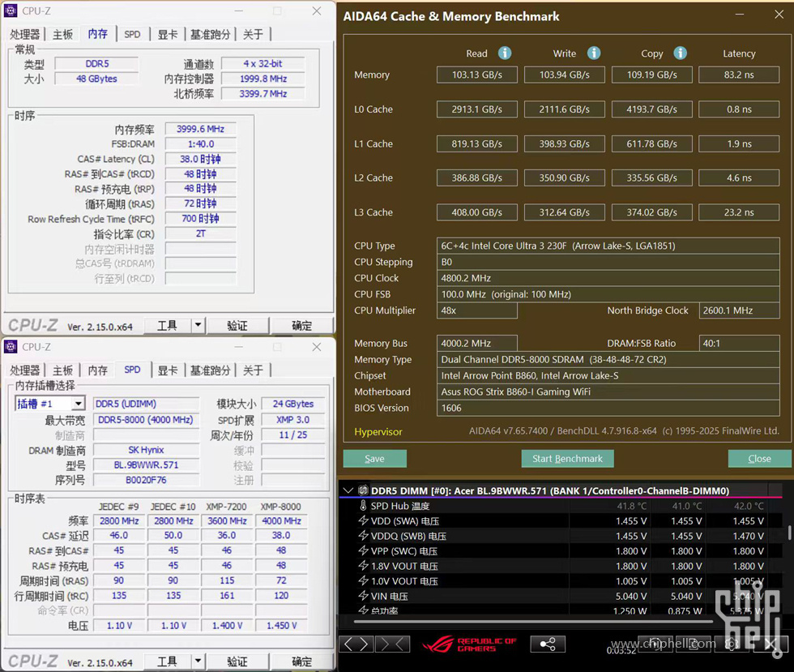
Task: Open 基准跑分 tab in the CPU-Z memory window
Action: (210, 35)
